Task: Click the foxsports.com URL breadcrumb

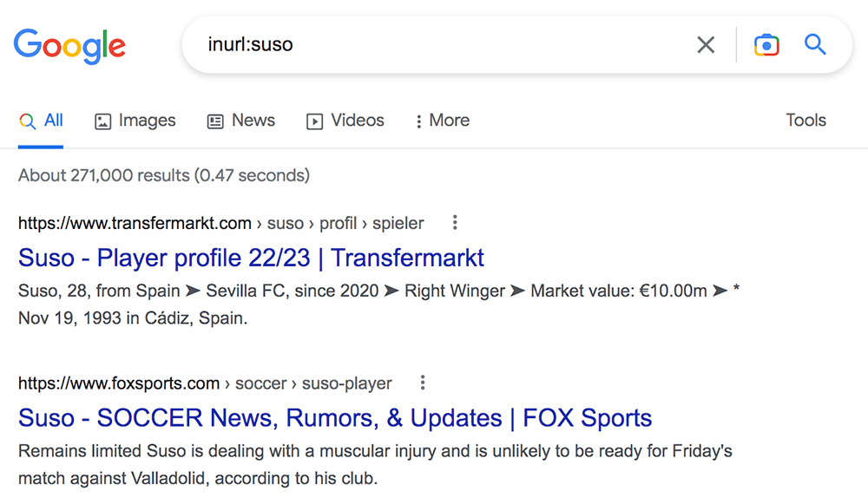Action: 205,383
